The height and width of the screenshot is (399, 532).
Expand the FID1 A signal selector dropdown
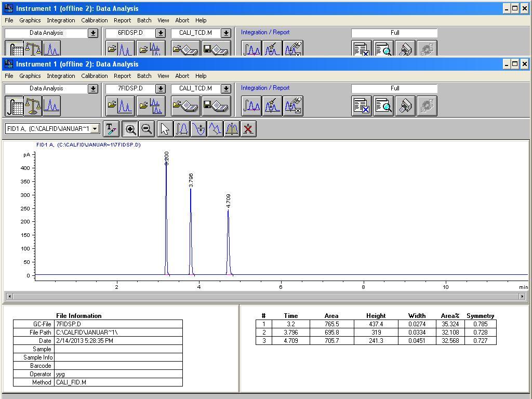[x=95, y=129]
